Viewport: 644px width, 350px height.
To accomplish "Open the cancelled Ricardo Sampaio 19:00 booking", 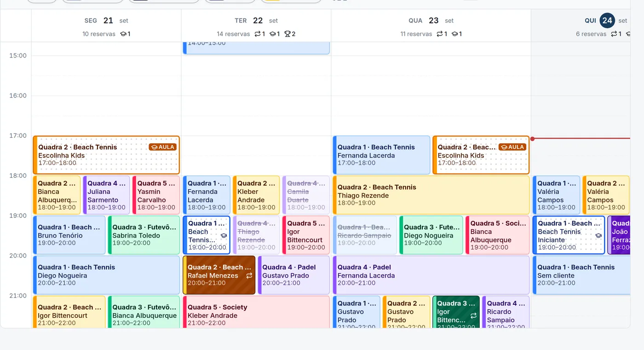I will pos(365,235).
